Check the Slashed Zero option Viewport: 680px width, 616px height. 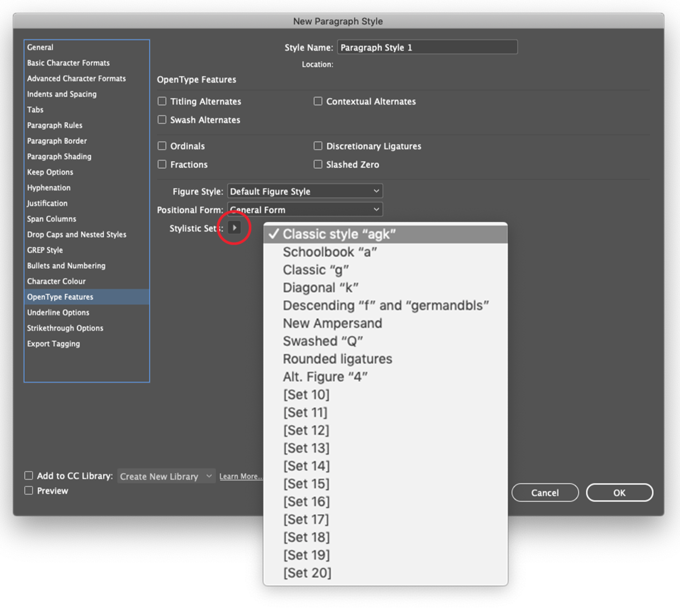coord(318,165)
